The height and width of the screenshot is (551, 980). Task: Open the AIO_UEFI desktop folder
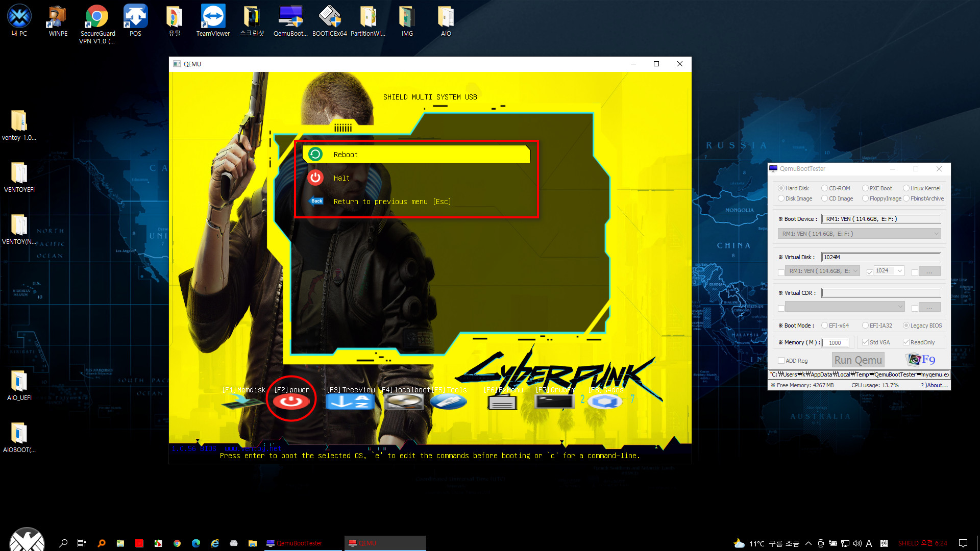pyautogui.click(x=19, y=385)
